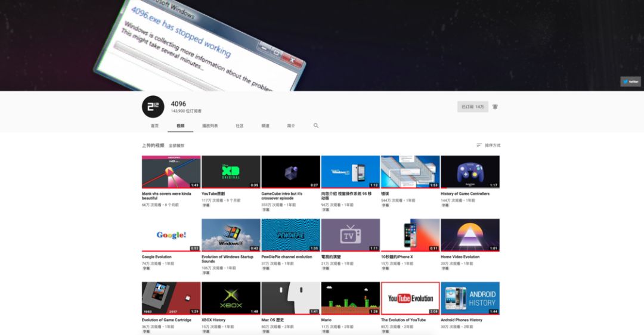Viewport: 644px width, 335px height.
Task: Click the 'History of Game Controllers' title
Action: pos(465,194)
